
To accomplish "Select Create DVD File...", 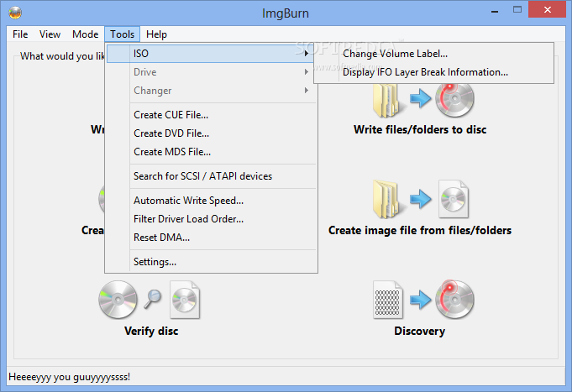I will (x=212, y=133).
